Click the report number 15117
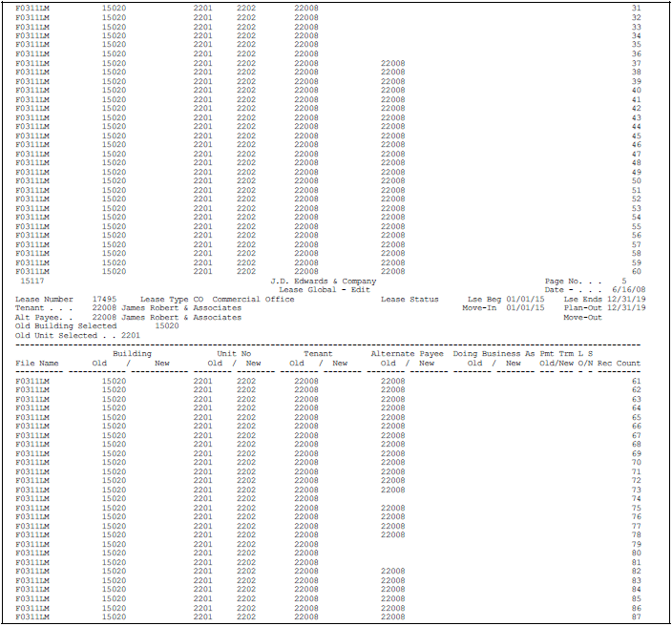 pos(32,282)
